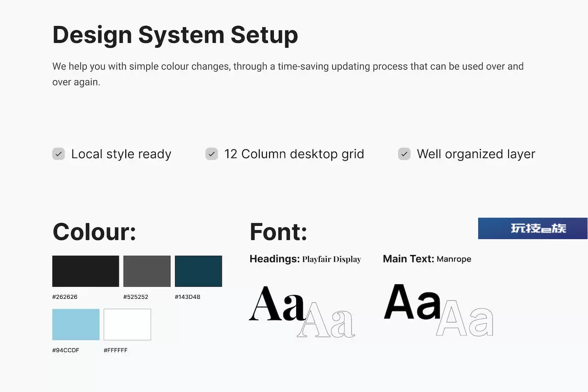This screenshot has height=392, width=588.
Task: Toggle the 12 Column desktop grid checkbox
Action: tap(212, 154)
